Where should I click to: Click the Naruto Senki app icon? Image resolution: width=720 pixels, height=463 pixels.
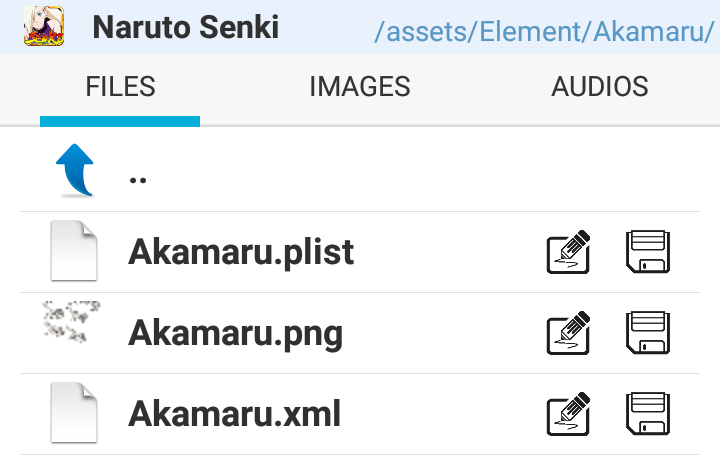tap(44, 28)
